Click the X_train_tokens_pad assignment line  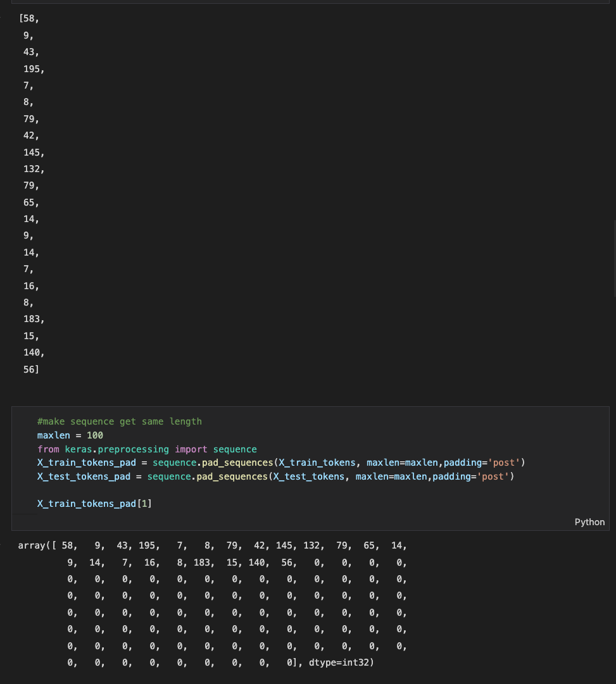coord(281,463)
